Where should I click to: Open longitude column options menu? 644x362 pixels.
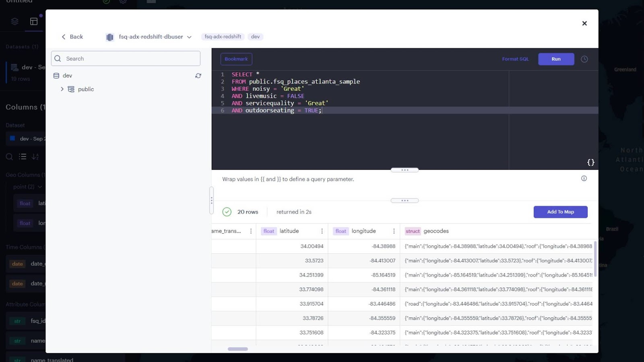click(x=394, y=231)
